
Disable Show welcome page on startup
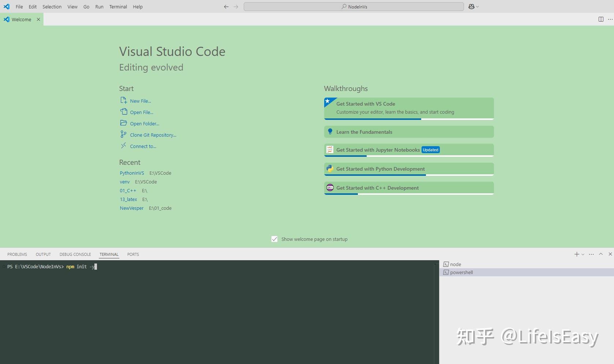pos(274,239)
